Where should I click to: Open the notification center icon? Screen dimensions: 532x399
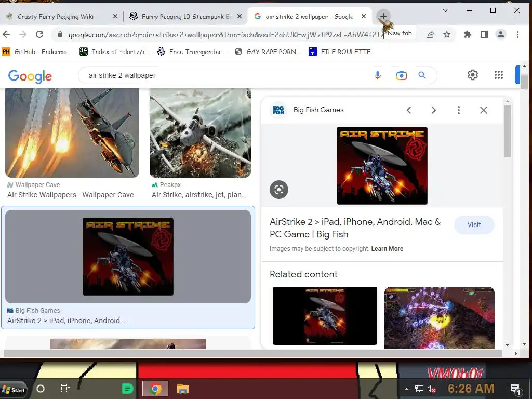(515, 389)
